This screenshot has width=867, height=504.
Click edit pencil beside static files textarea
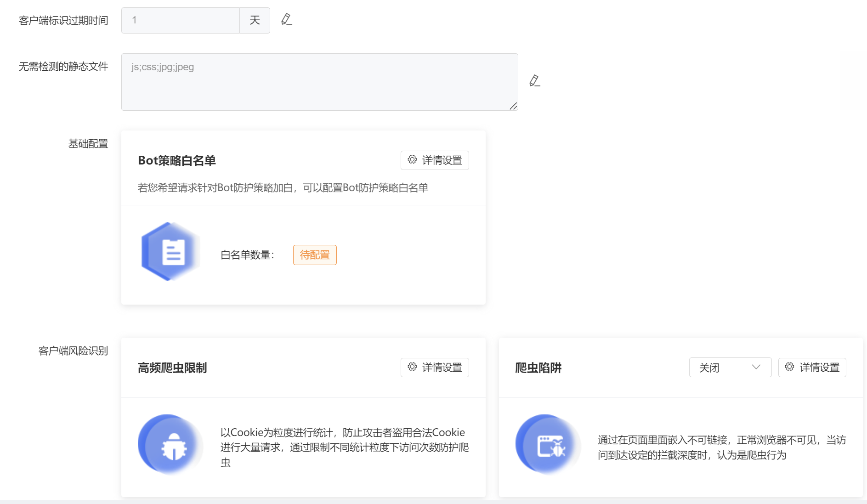coord(534,81)
